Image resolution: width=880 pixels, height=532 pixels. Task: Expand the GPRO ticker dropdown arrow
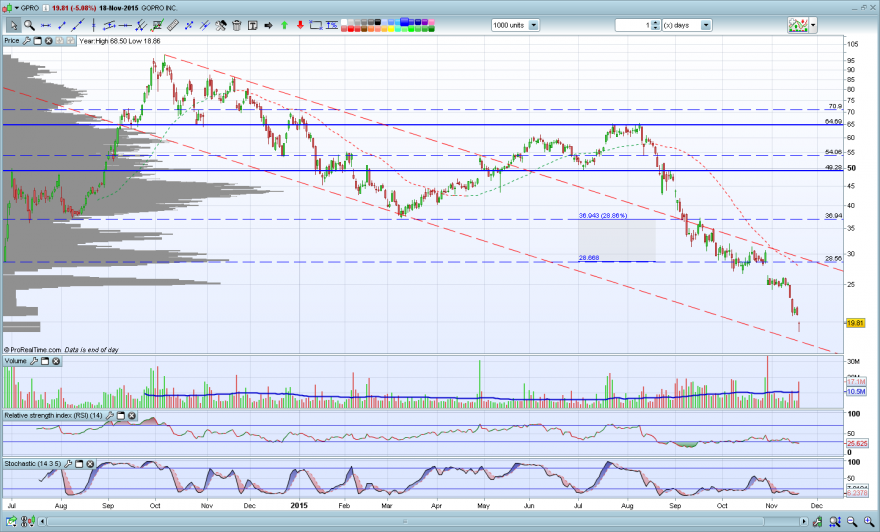tap(17, 8)
